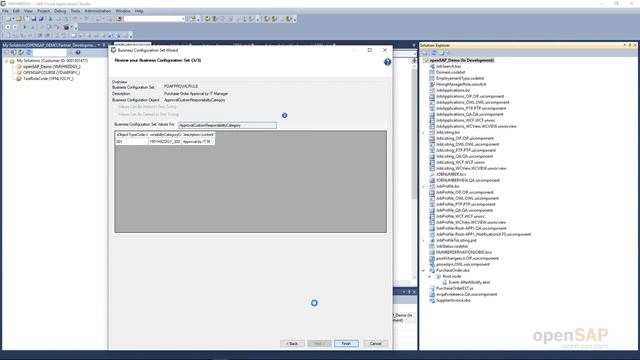Select JobApplications.bo file
Image resolution: width=640 pixels, height=360 pixels.
coord(453,90)
